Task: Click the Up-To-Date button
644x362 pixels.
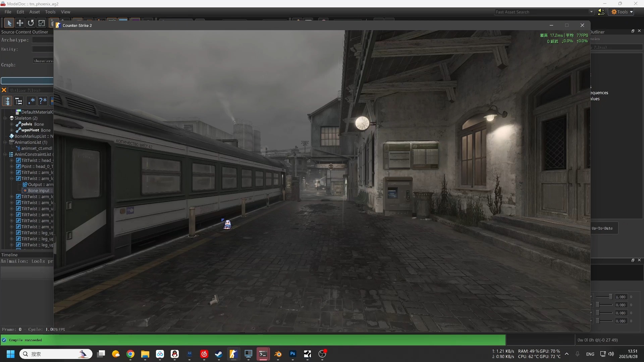Action: pyautogui.click(x=604, y=228)
